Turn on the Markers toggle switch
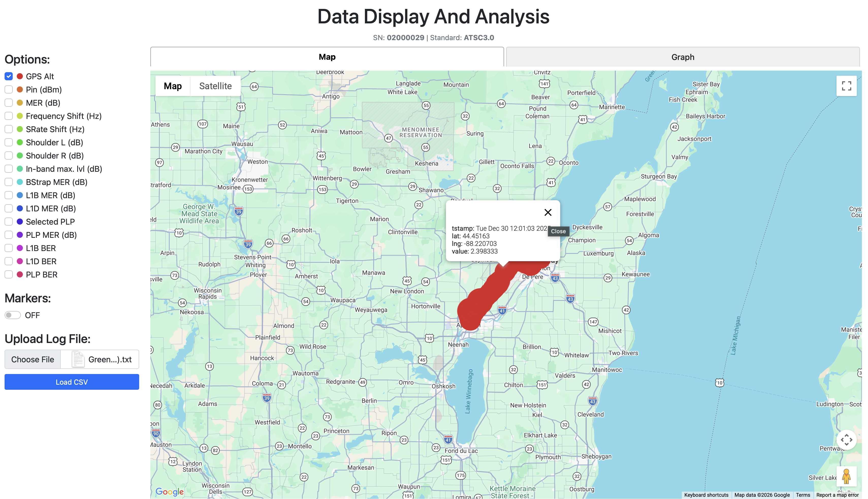The image size is (868, 499). [x=13, y=315]
